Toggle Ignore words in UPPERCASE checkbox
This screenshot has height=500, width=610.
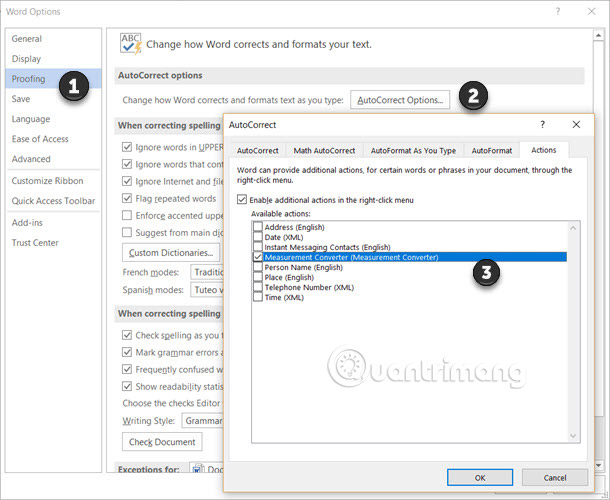point(127,147)
